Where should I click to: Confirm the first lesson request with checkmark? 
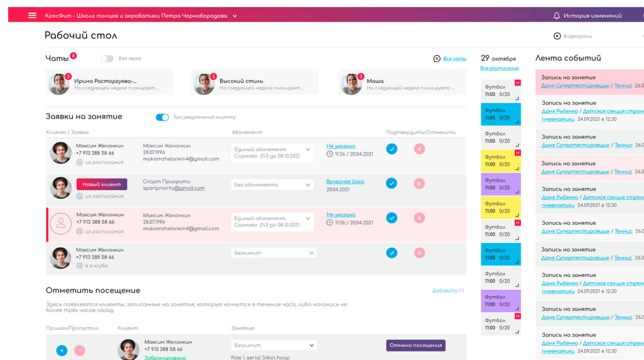(391, 149)
